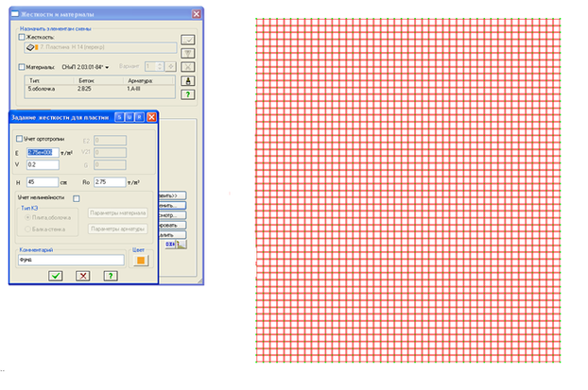Click Параметры арматуры button
Viewport: 588px width, 390px height.
(118, 229)
